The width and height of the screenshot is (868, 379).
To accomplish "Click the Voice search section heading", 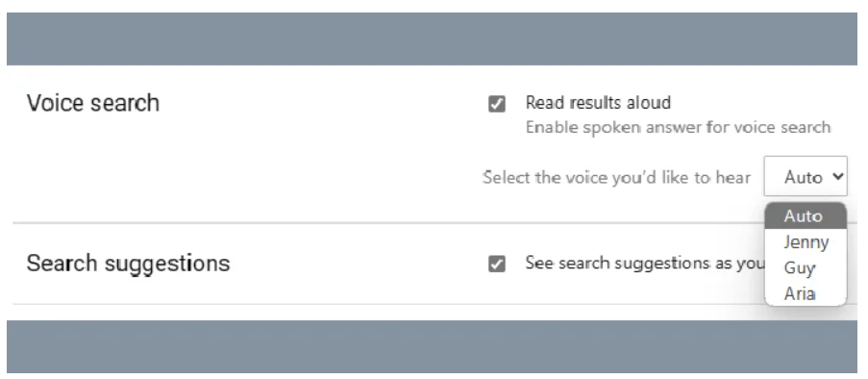I will (93, 103).
